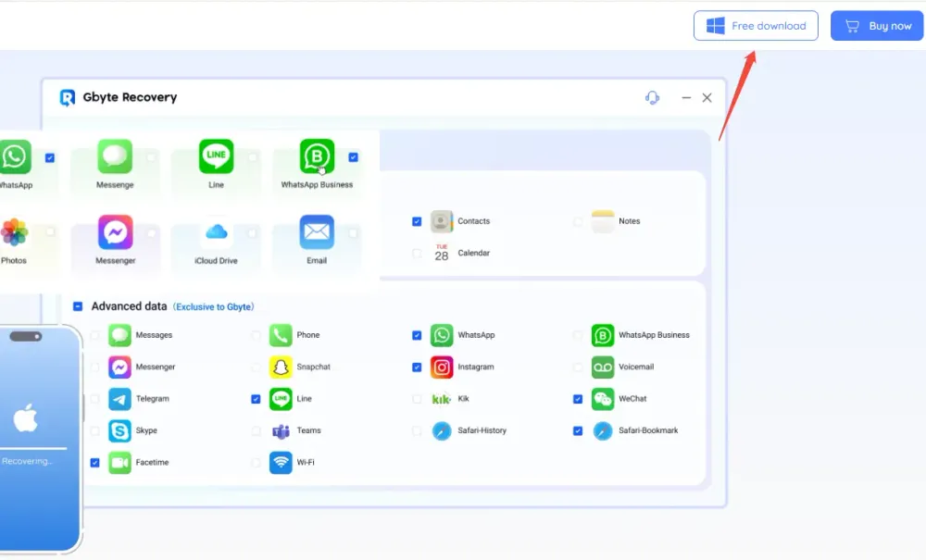This screenshot has height=560, width=926.
Task: Select the Messenge green bubble tile icon
Action: (115, 156)
